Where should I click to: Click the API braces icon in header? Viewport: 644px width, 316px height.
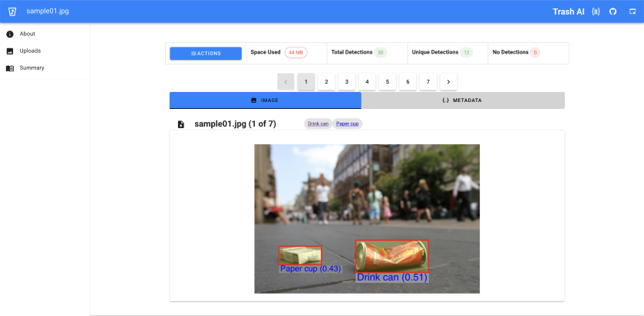[596, 12]
